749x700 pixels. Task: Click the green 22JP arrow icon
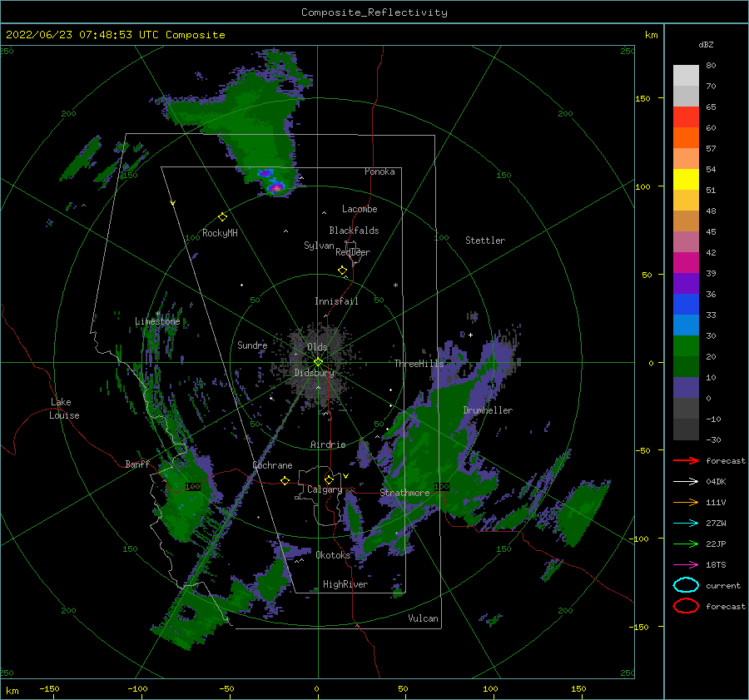686,544
